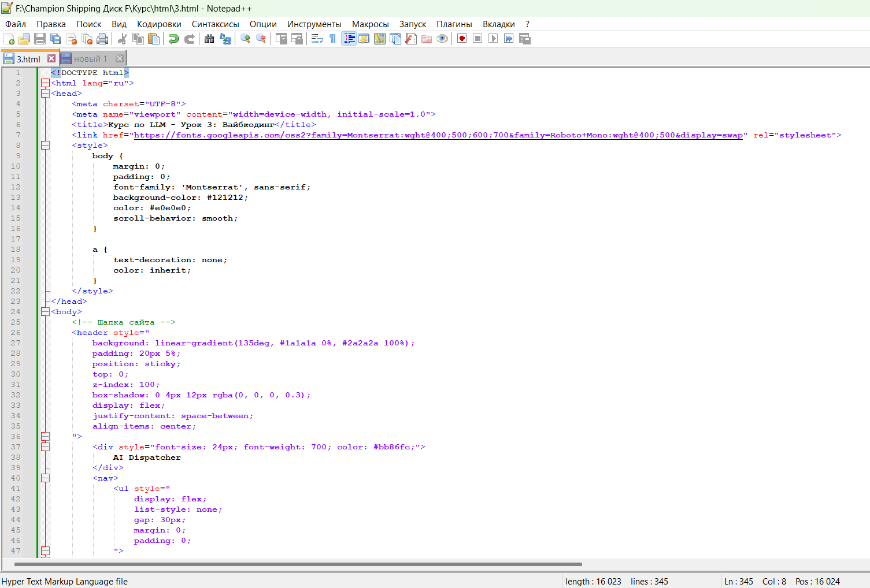Toggle the highlighted indent guide button
Screen dimensions: 870x588
pyautogui.click(x=349, y=39)
